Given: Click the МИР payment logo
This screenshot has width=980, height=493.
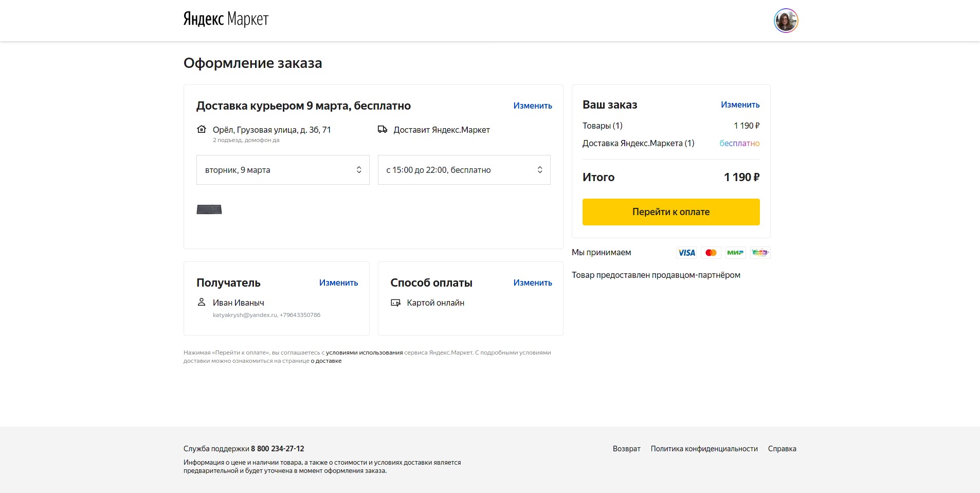Looking at the screenshot, I should coord(735,253).
